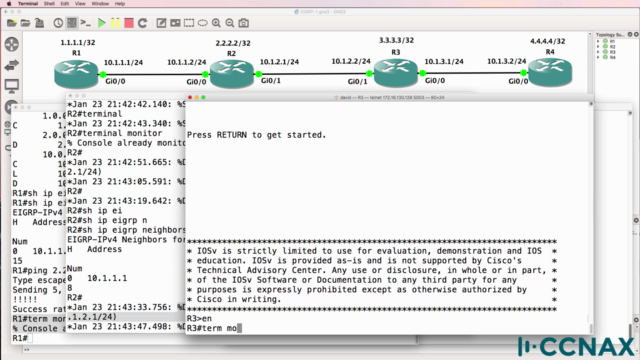Click the 1.1.1.1/32 loopback label
Image resolution: width=640 pixels, height=360 pixels.
point(78,42)
